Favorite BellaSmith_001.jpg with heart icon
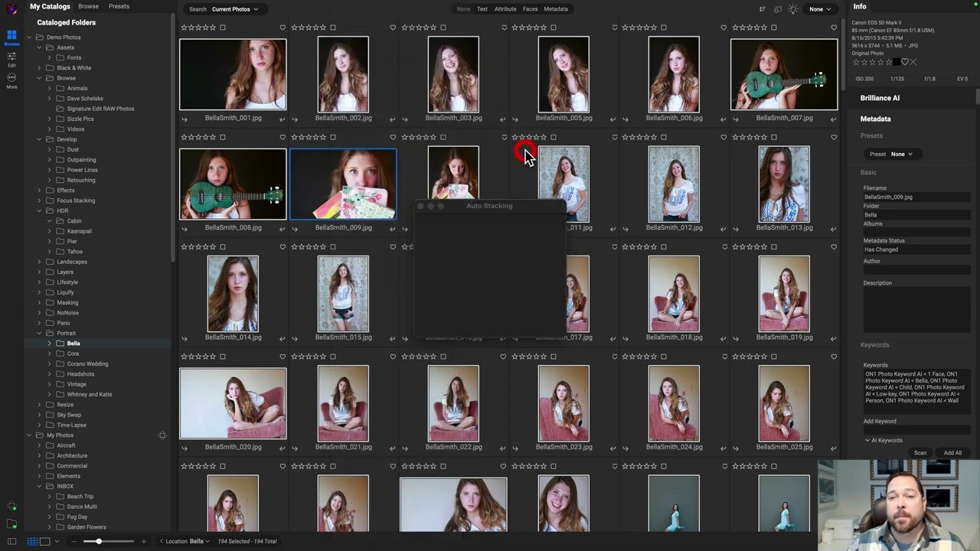The height and width of the screenshot is (551, 980). coord(283,28)
